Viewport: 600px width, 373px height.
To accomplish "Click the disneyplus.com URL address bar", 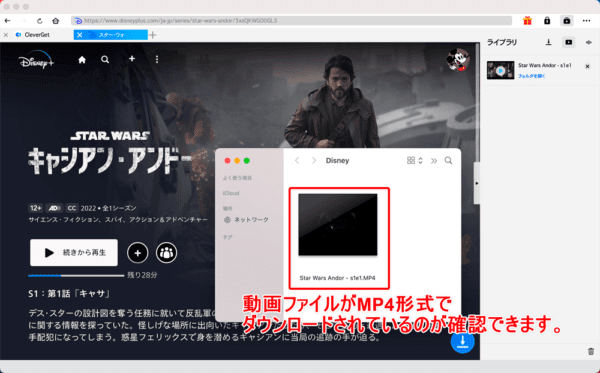I will pyautogui.click(x=291, y=21).
